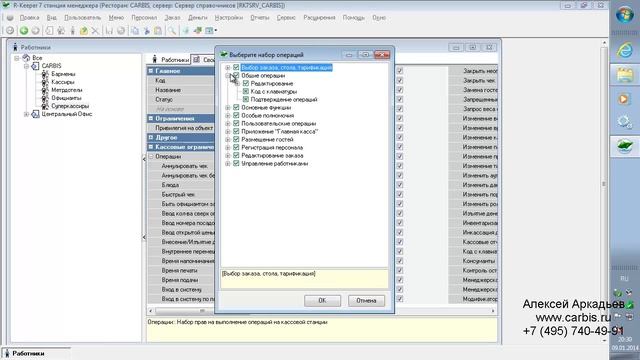Click the scissors cut toolbar icon
Viewport: 640px width, 360px height.
point(146,31)
